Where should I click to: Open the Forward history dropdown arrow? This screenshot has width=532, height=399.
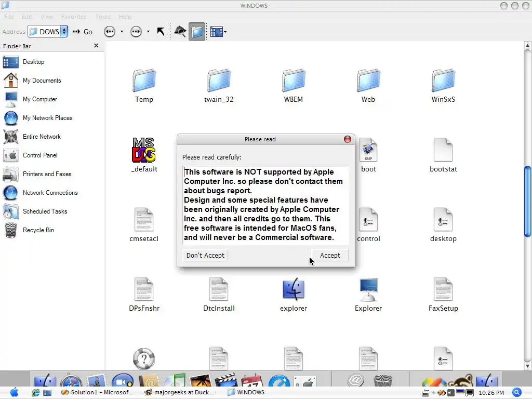148,32
